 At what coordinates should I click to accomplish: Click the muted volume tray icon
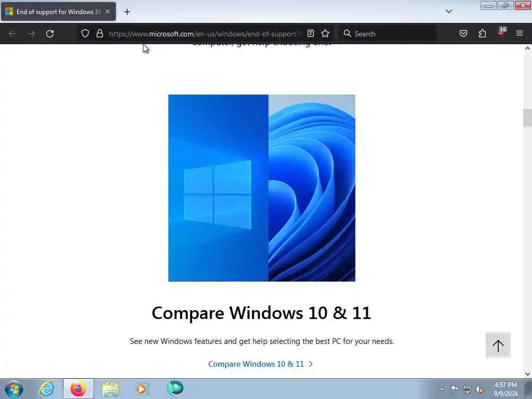point(480,390)
